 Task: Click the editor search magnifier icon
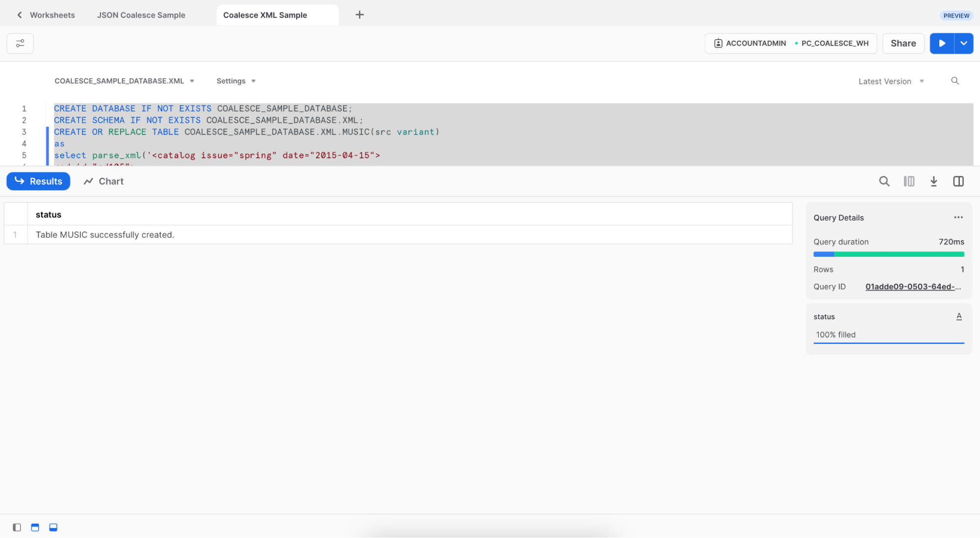955,81
